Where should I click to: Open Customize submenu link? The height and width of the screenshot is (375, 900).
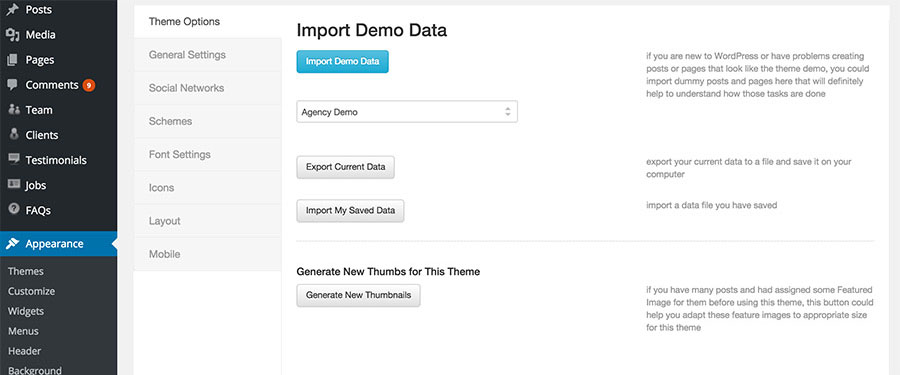[32, 291]
